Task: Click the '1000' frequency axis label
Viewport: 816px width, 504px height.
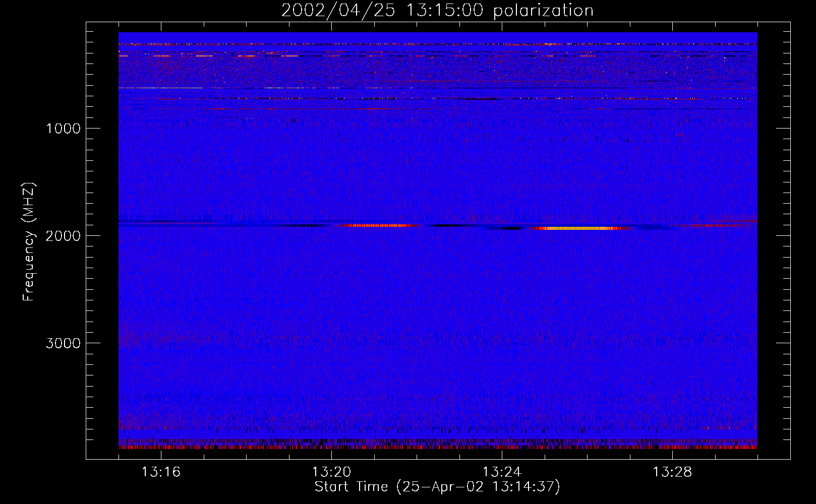Action: point(63,129)
